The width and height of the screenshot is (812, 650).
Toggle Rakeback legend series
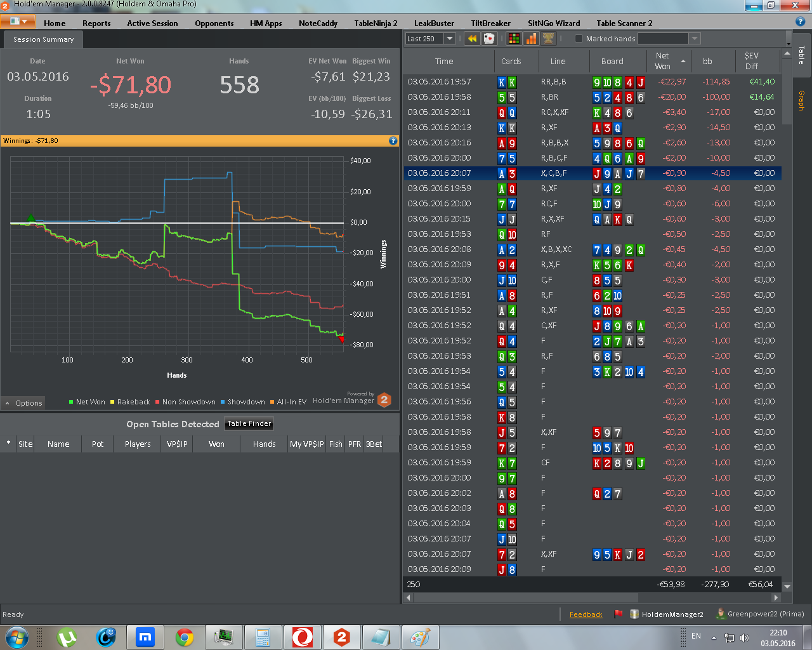(x=130, y=402)
